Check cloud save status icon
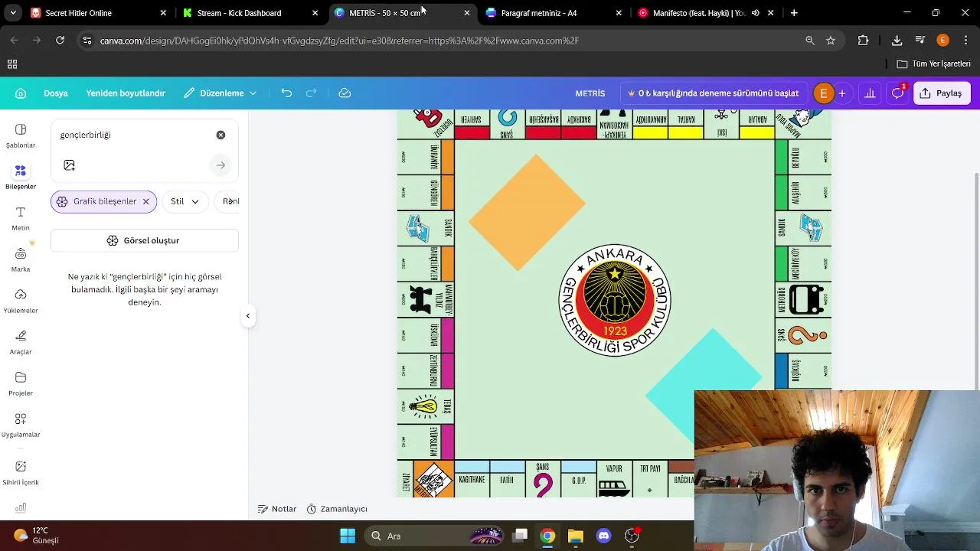 pos(345,93)
